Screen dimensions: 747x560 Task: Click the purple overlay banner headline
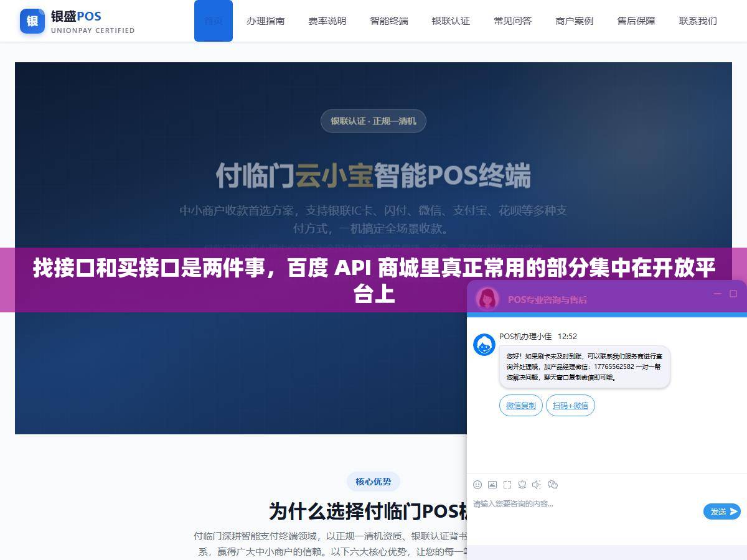(x=374, y=280)
